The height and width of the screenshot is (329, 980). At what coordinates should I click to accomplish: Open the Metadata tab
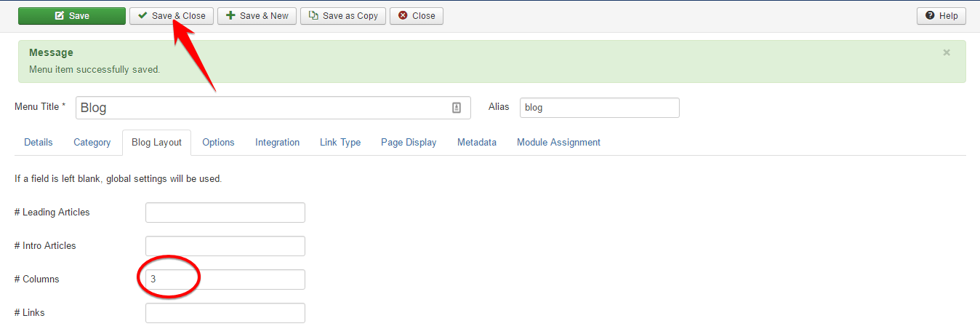477,143
